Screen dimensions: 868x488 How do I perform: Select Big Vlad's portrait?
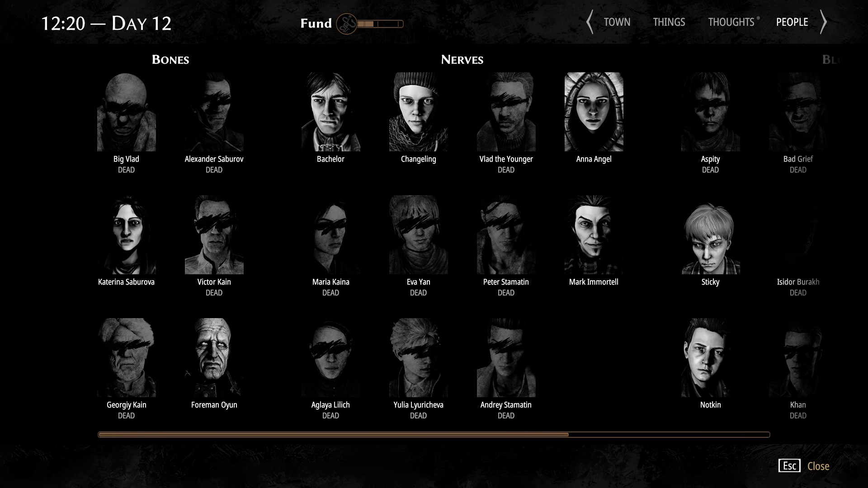coord(127,112)
